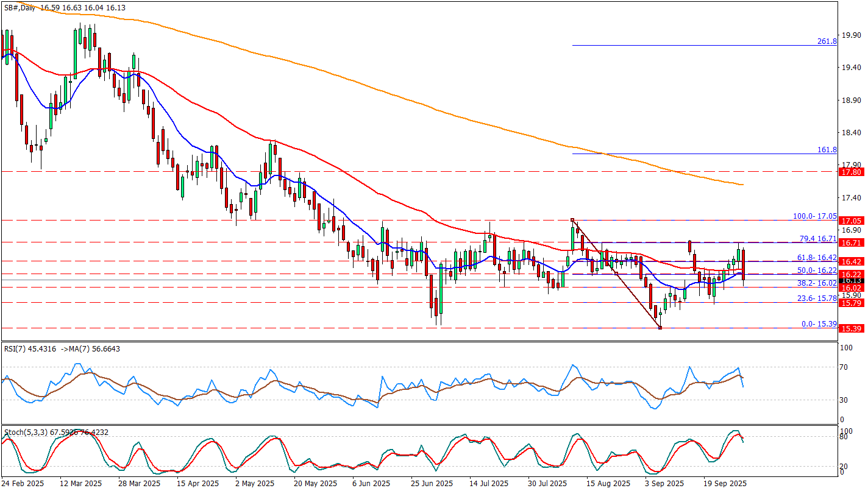This screenshot has height=491, width=868.
Task: Select the trendline's lower anchor point at 15.39 low
Action: (x=660, y=328)
